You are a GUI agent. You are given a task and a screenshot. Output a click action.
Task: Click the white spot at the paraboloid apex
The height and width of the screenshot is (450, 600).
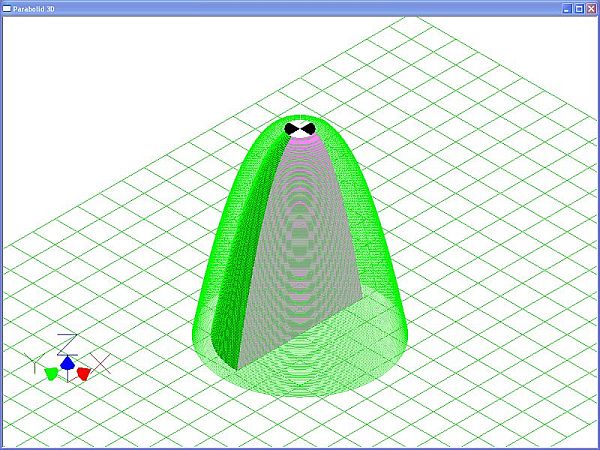[x=300, y=121]
